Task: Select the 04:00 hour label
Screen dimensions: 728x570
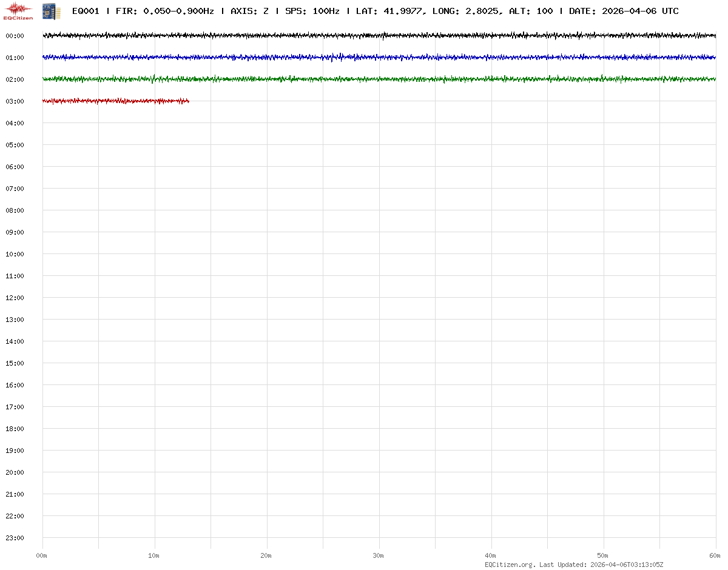Action: tap(15, 123)
